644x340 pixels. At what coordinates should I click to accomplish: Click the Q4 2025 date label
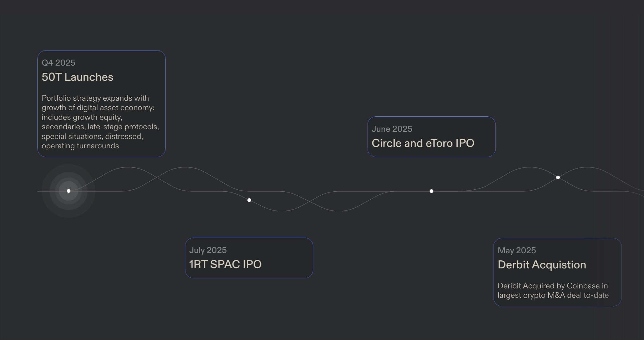(x=58, y=63)
